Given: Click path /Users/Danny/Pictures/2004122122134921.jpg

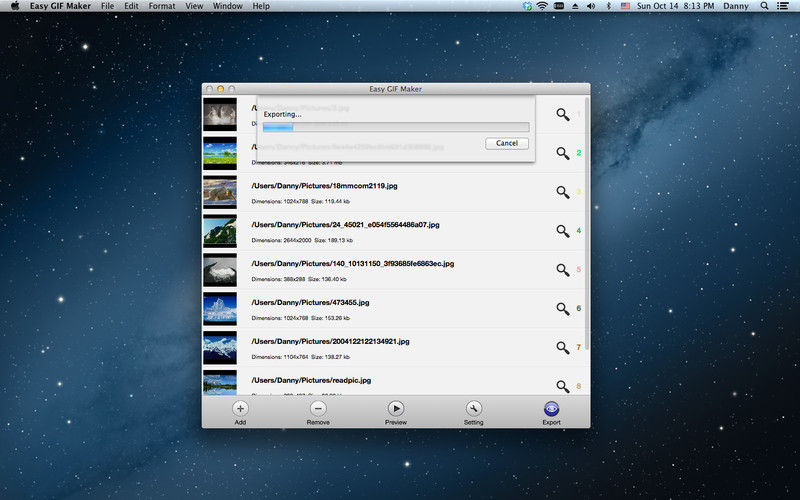Looking at the screenshot, I should coord(330,341).
